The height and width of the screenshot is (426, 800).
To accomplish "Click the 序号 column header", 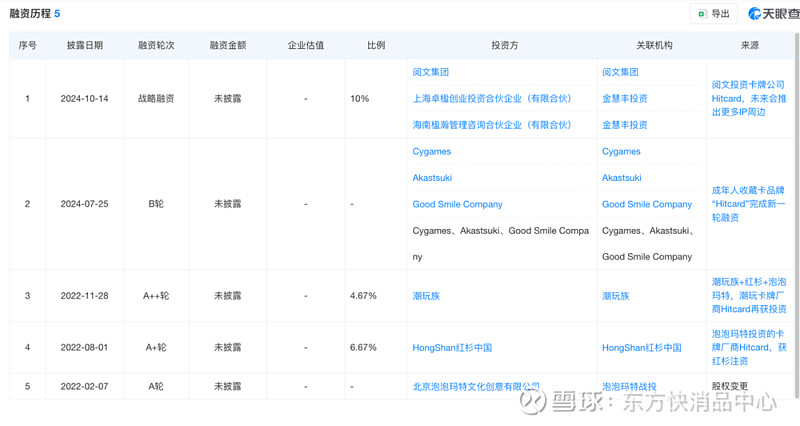I will [28, 45].
